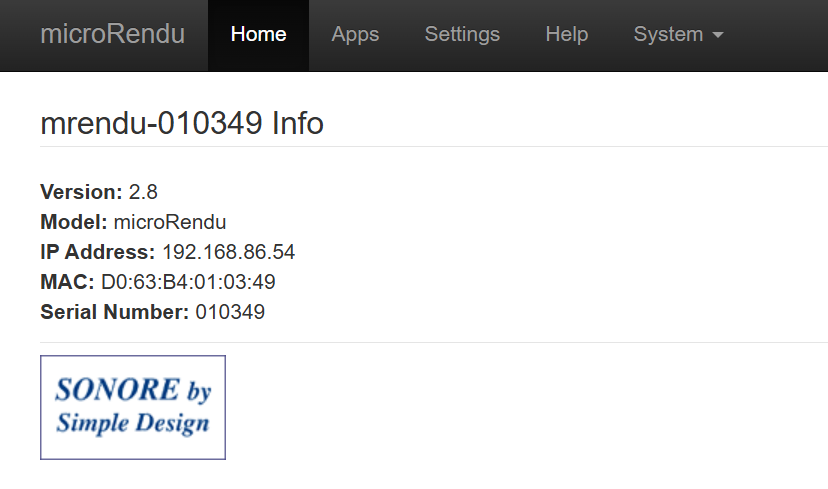The width and height of the screenshot is (828, 489).
Task: Click the word SONORE in the logo
Action: [117, 389]
